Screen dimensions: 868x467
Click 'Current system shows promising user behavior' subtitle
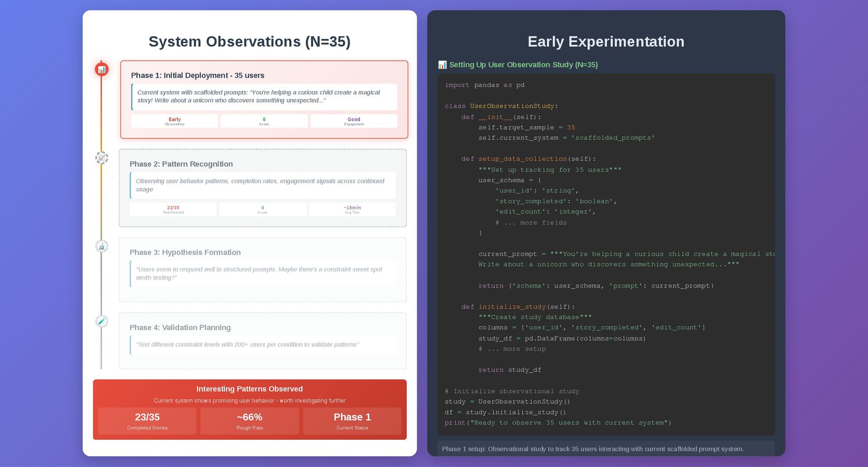tap(250, 401)
